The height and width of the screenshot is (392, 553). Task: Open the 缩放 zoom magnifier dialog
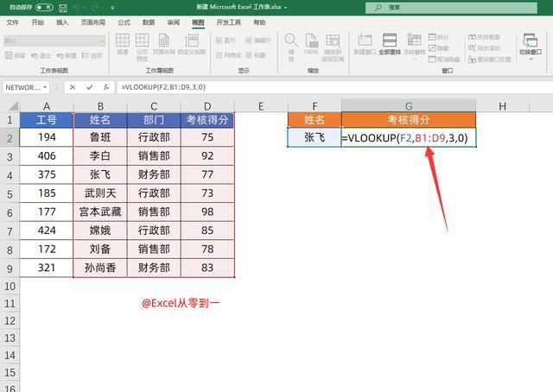click(x=291, y=47)
